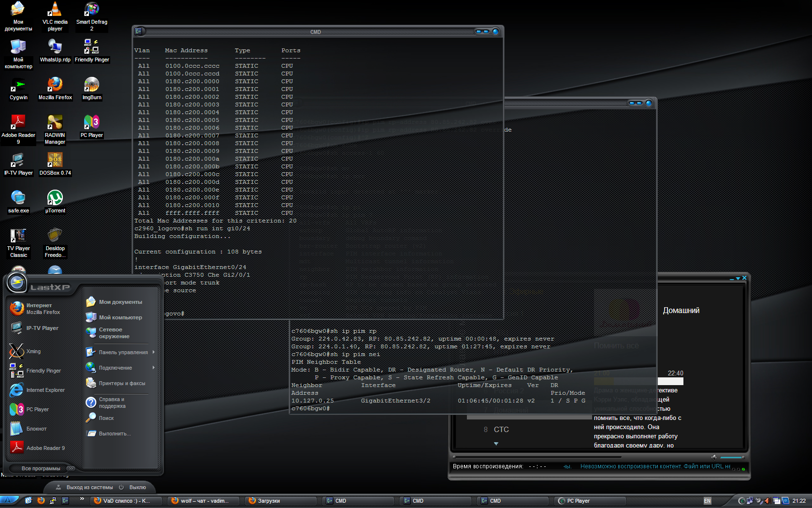Click the taskbar clock 21:22

(799, 501)
